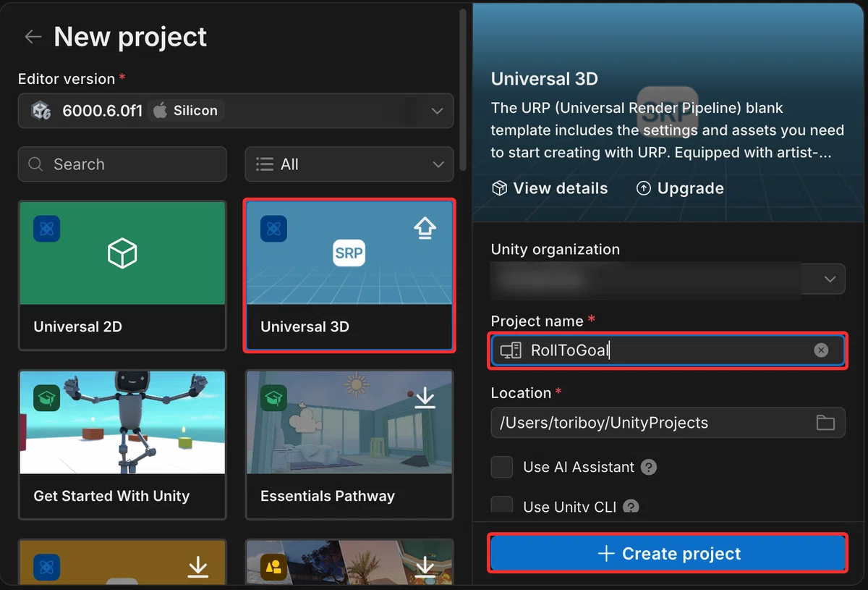Click the learning badge on Essentials Pathway card
Image resolution: width=868 pixels, height=590 pixels.
(273, 397)
